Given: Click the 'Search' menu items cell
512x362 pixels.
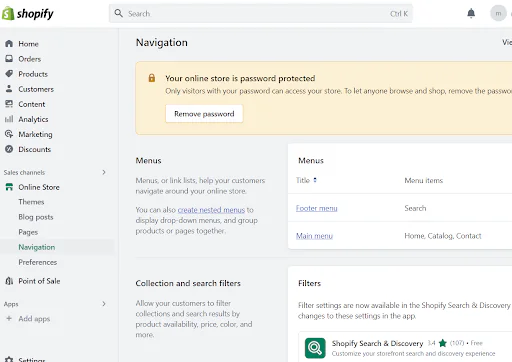Looking at the screenshot, I should [x=415, y=208].
